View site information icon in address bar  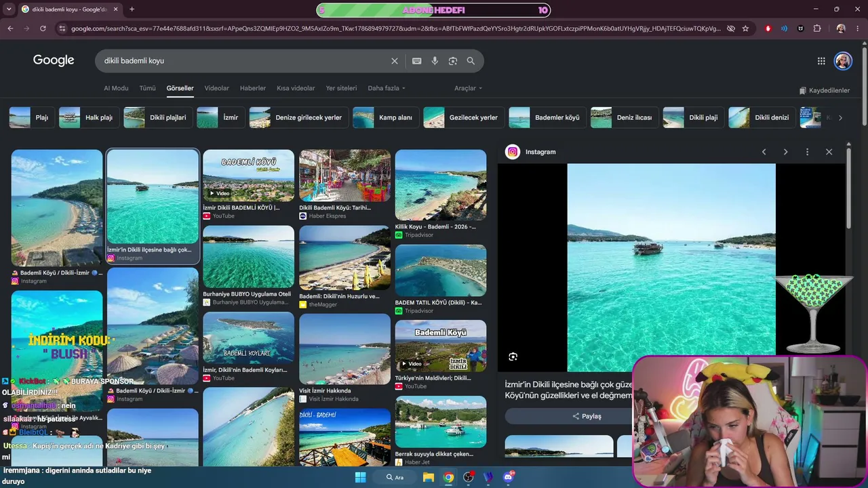(62, 28)
